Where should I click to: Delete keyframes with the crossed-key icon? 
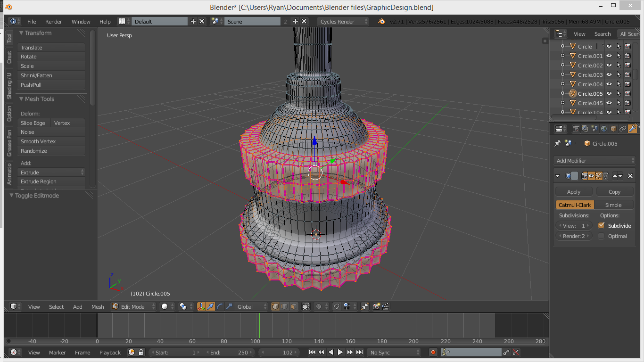[x=516, y=352]
